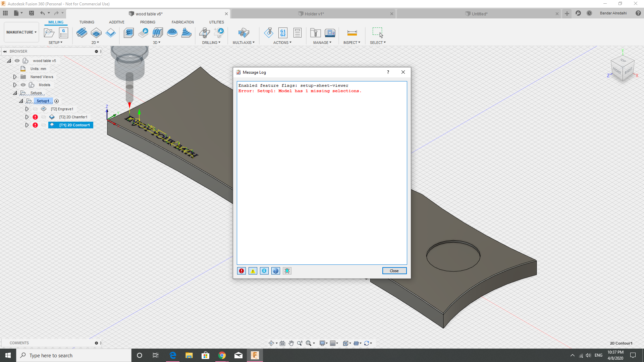
Task: Toggle visibility of wood table v5
Action: point(17,61)
